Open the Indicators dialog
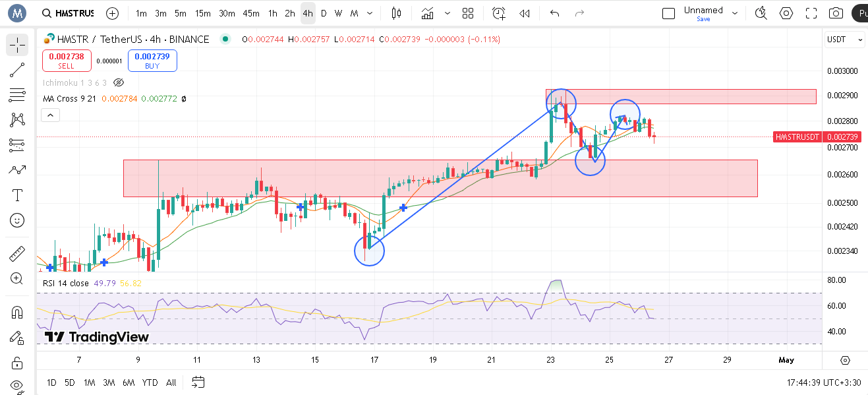868x395 pixels. [x=428, y=13]
